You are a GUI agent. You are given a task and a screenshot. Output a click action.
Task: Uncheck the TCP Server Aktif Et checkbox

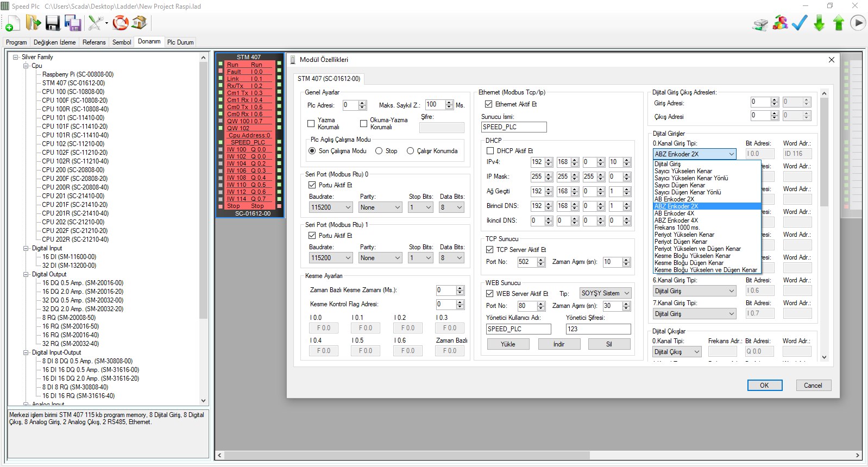[x=490, y=250]
